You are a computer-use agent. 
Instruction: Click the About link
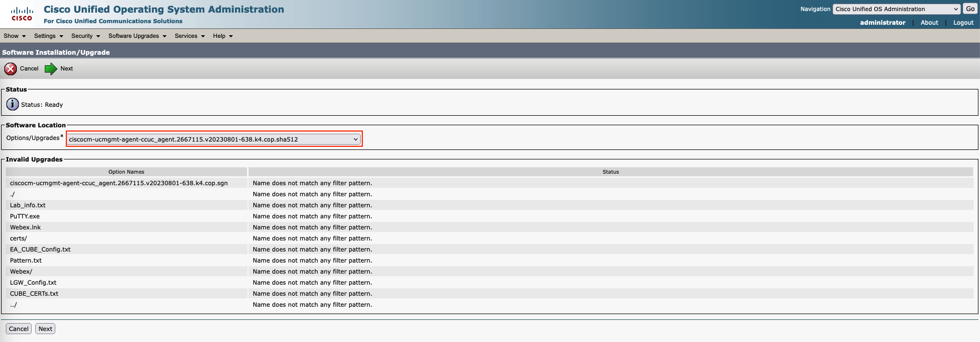point(929,23)
